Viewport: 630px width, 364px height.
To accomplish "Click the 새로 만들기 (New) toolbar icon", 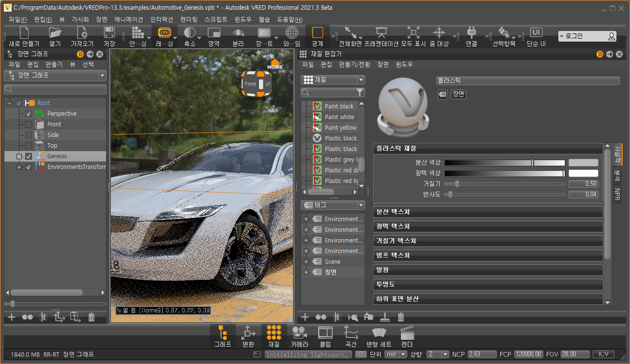I will point(24,36).
